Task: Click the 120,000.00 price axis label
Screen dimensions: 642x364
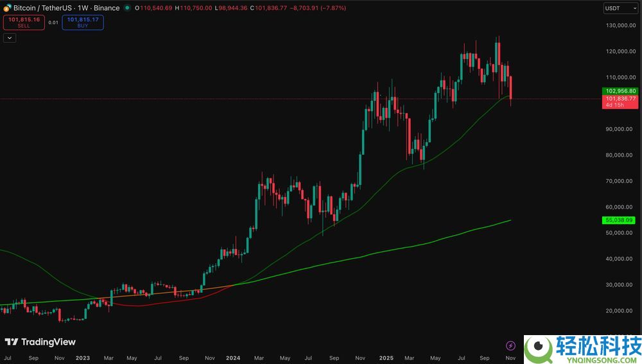Action: pyautogui.click(x=621, y=51)
